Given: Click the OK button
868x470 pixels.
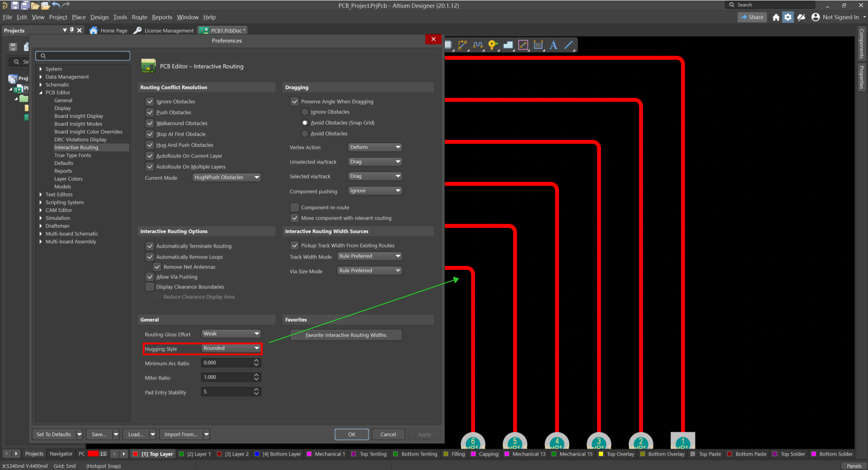Looking at the screenshot, I should point(352,434).
